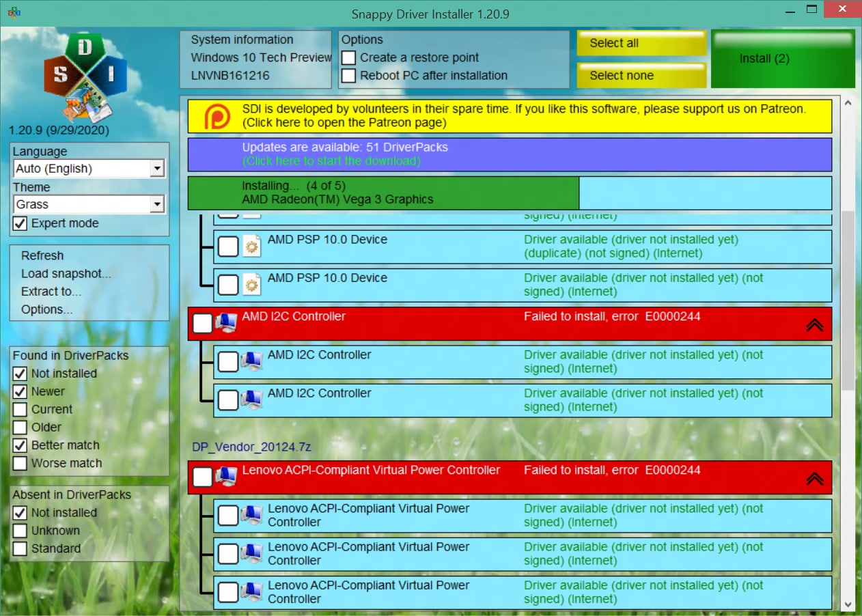This screenshot has width=862, height=616.
Task: Click Refresh in the left menu
Action: [42, 255]
